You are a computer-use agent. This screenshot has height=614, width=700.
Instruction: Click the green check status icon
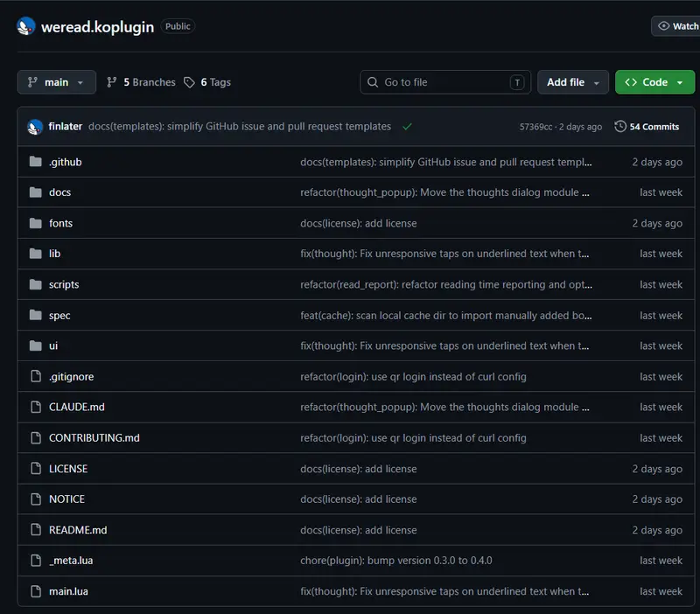tap(407, 127)
